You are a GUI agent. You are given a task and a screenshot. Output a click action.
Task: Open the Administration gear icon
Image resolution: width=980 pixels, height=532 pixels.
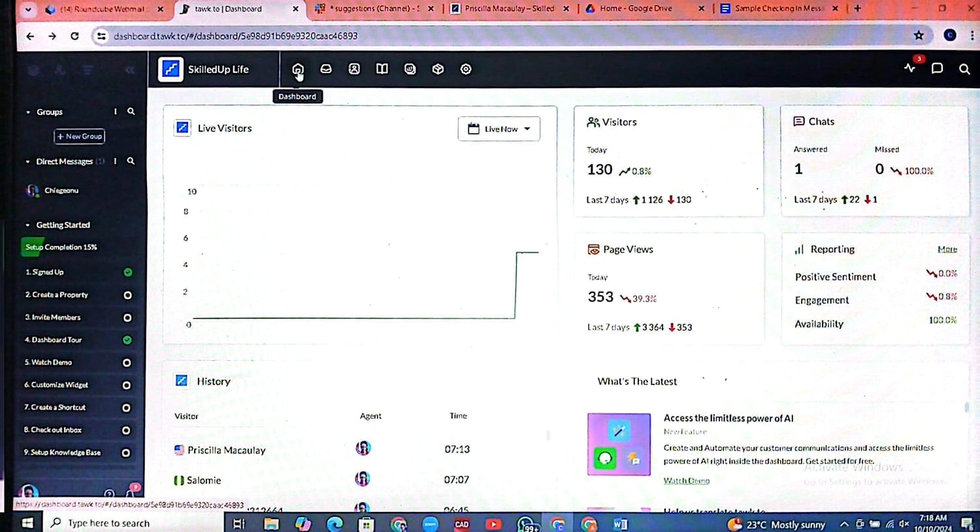point(466,69)
